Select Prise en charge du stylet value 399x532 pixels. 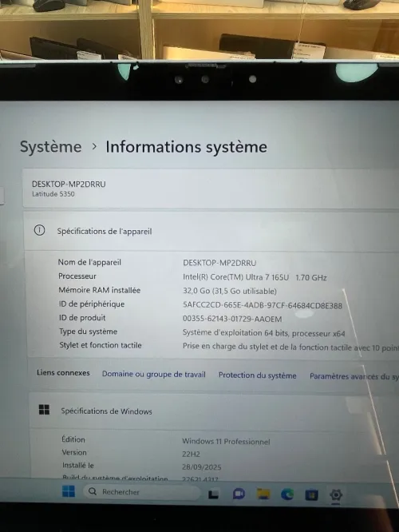point(290,347)
